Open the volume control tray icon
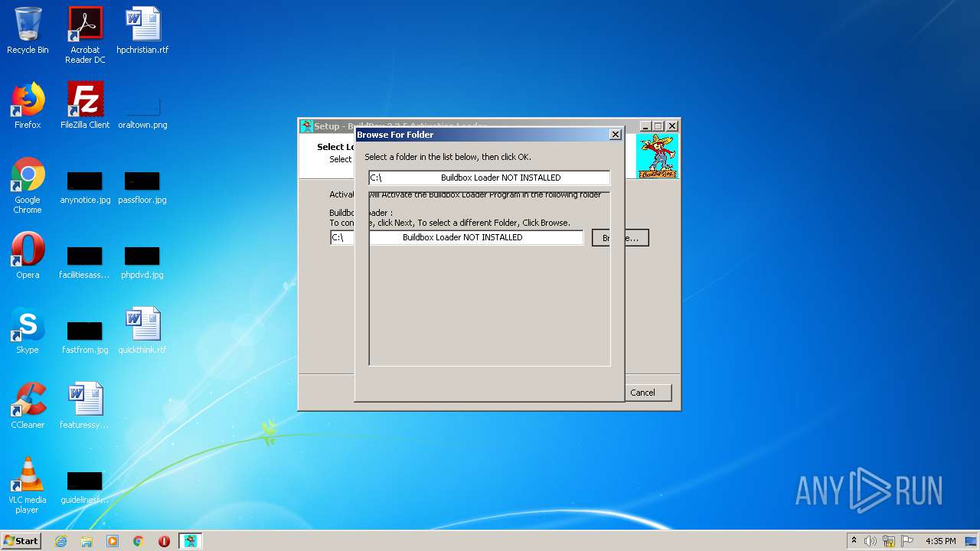980x551 pixels. coord(871,541)
